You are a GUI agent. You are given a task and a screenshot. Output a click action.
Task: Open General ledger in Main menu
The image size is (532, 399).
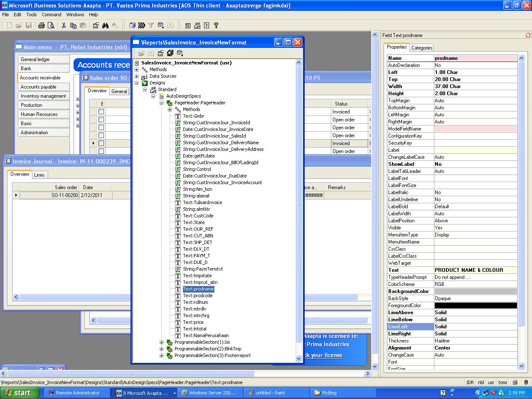pos(43,59)
